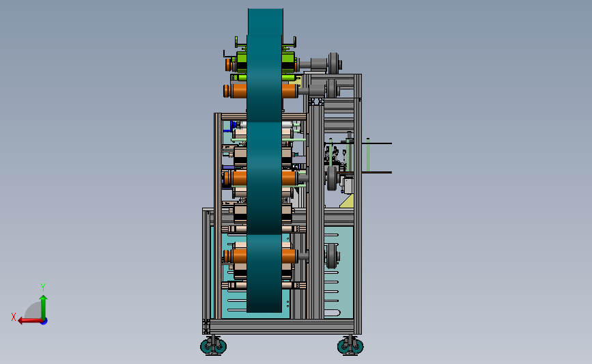Select the tall teal belt on the machine

click(265, 160)
